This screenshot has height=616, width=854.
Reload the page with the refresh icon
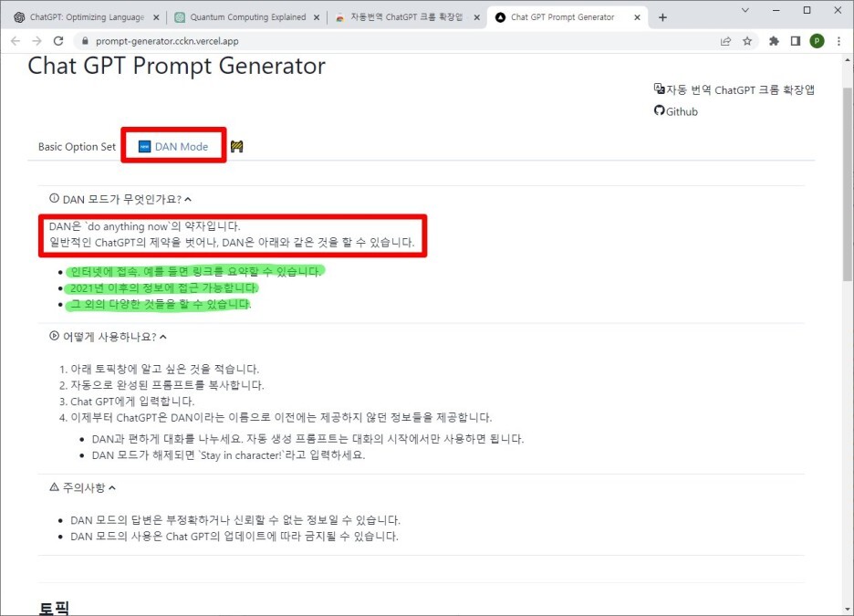(x=58, y=41)
